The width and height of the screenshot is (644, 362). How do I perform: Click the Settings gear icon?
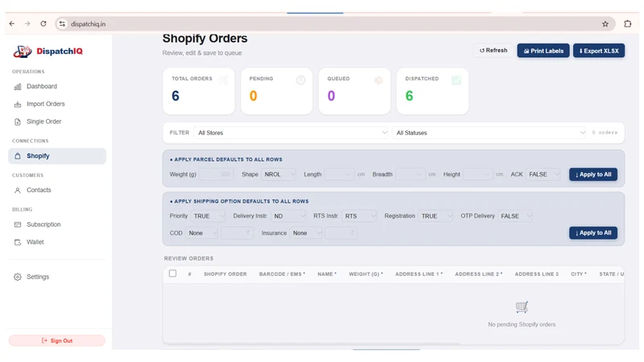[18, 277]
